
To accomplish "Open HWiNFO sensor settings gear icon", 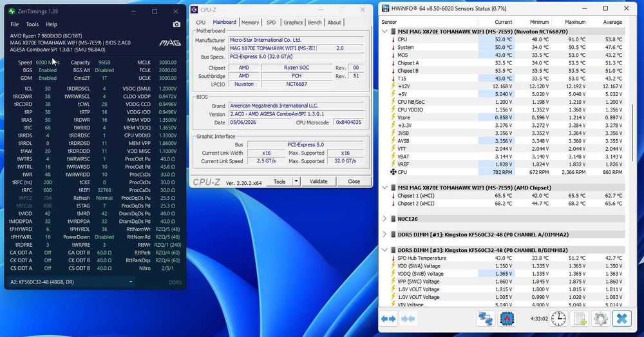I will [600, 318].
